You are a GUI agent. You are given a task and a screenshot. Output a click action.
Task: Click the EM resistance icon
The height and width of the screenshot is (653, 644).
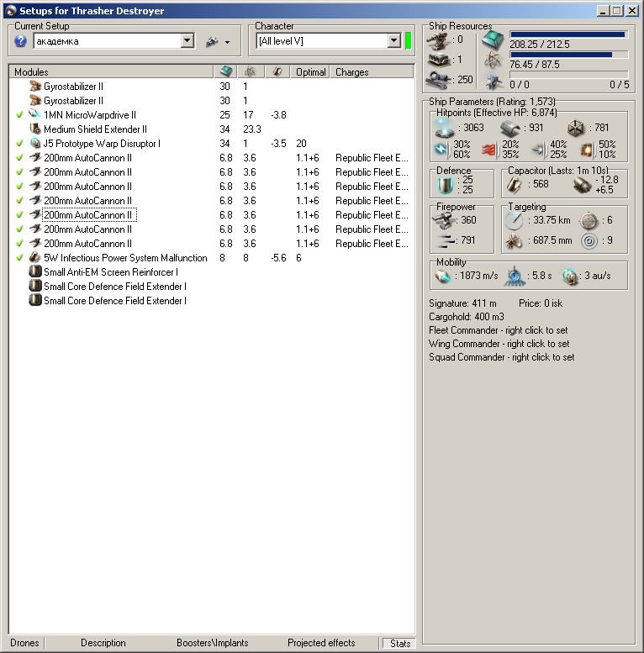click(x=441, y=149)
